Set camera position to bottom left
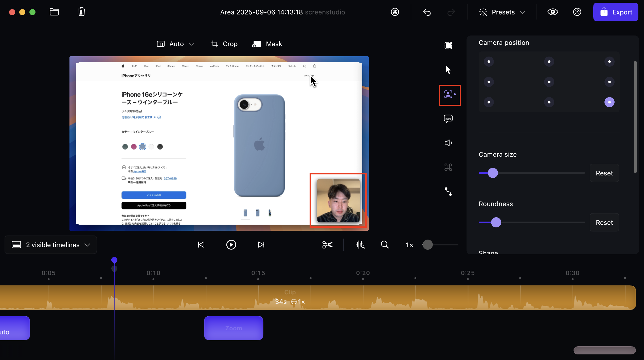 [x=489, y=102]
